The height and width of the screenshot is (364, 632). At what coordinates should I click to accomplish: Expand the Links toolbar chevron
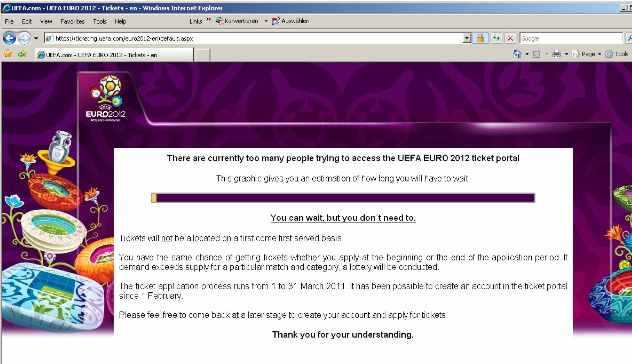click(x=209, y=19)
